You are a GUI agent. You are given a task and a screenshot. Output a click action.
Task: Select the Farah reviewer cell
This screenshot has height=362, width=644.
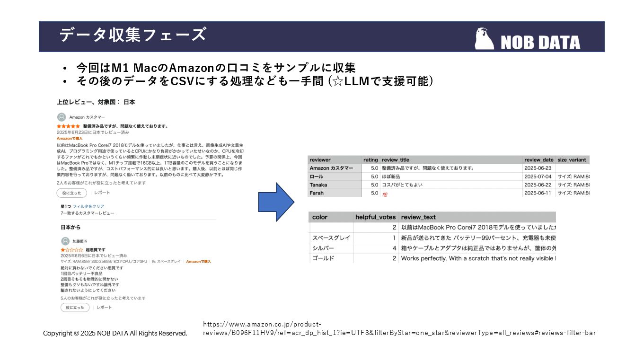[335, 193]
